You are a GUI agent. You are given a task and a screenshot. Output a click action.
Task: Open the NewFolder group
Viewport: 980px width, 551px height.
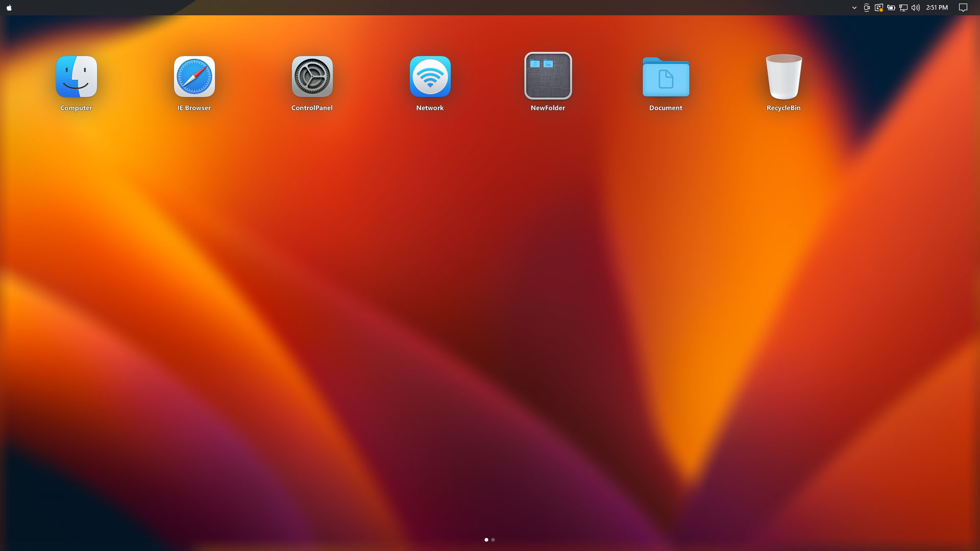point(548,76)
